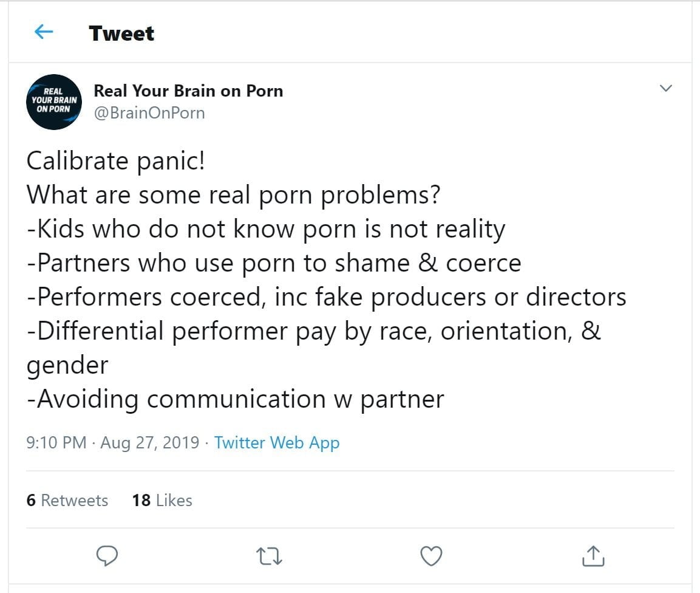
Task: Like the tweet with the heart icon
Action: (x=431, y=555)
